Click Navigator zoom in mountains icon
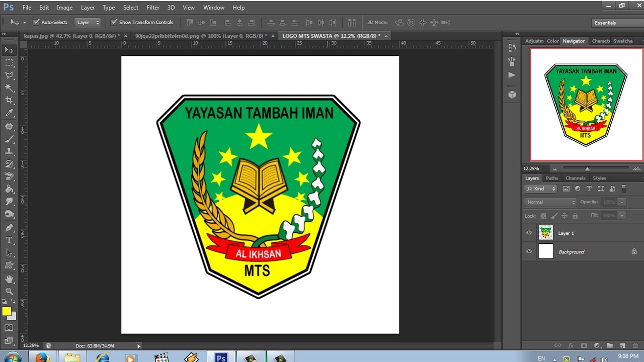 pos(636,168)
